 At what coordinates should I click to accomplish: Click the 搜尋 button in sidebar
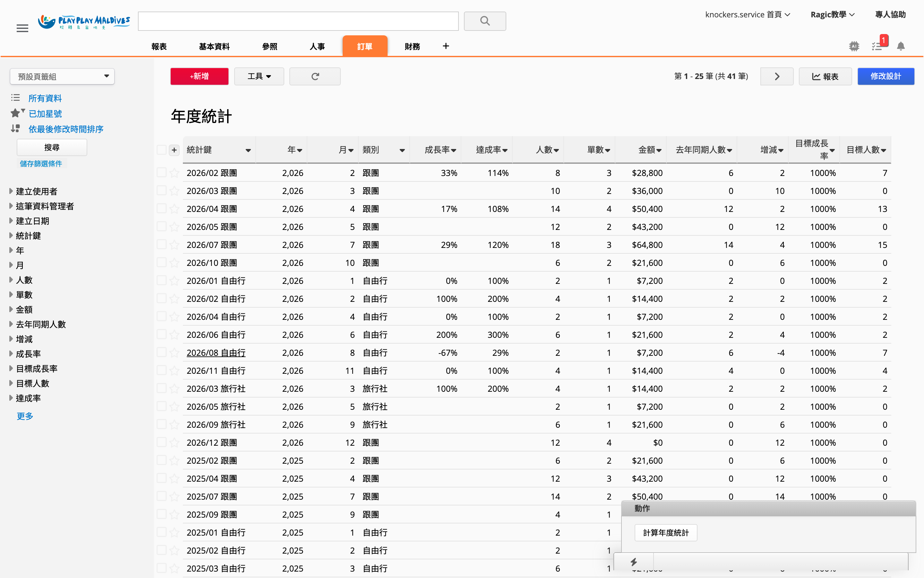point(52,147)
